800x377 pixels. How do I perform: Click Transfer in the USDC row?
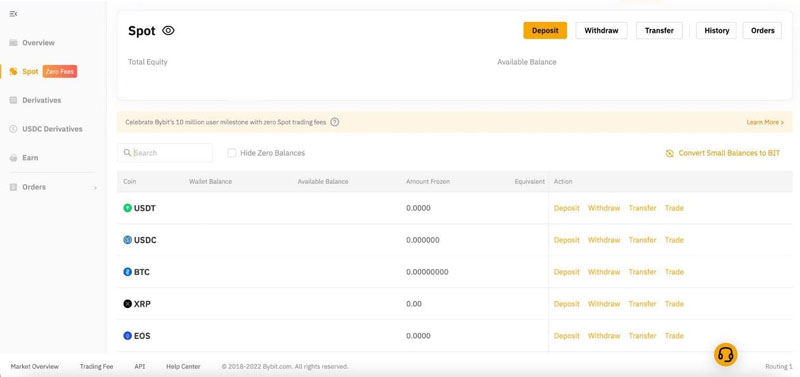(x=642, y=240)
